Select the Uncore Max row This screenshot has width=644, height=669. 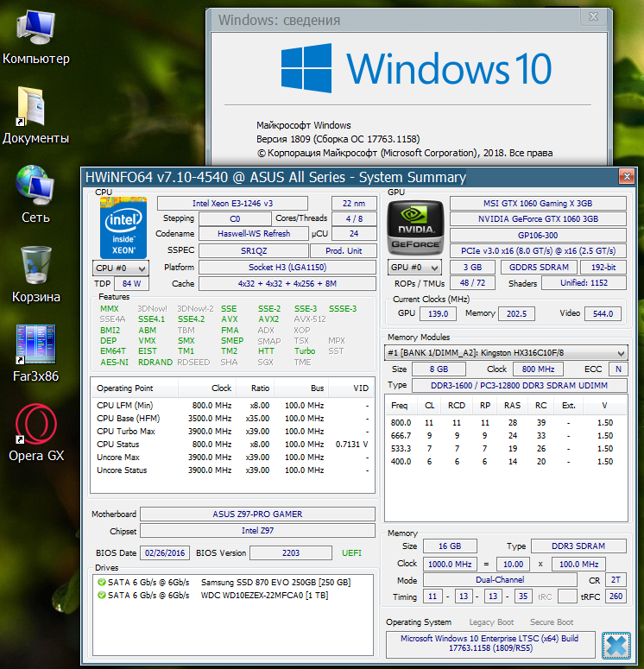[x=232, y=457]
